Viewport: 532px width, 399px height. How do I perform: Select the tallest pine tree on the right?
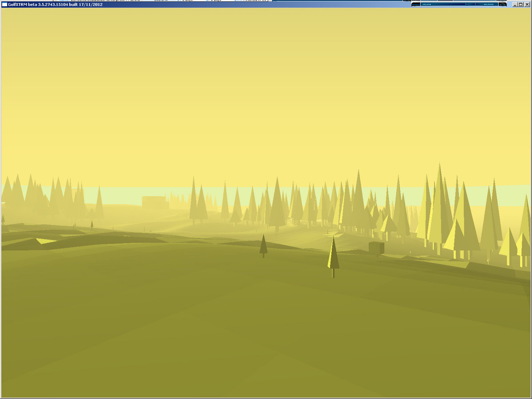coord(439,204)
